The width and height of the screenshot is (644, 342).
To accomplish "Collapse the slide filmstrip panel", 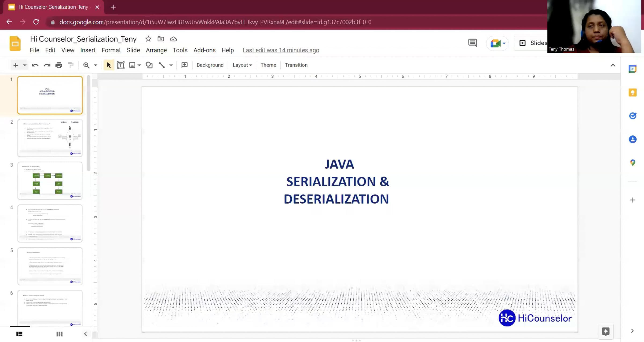I will point(85,334).
